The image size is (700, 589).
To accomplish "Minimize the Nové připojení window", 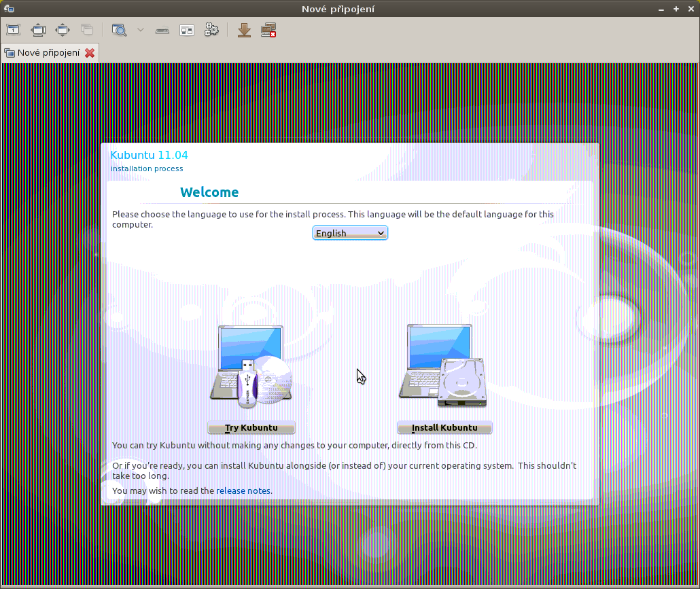I will 662,9.
